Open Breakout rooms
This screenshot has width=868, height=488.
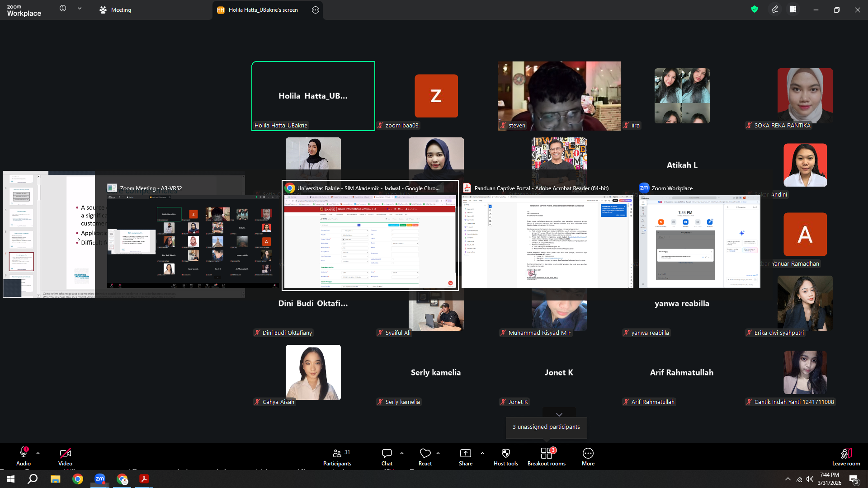pos(547,457)
